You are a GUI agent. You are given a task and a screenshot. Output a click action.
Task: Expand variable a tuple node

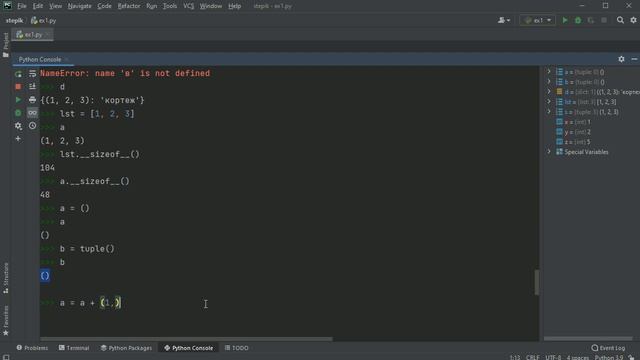(549, 71)
